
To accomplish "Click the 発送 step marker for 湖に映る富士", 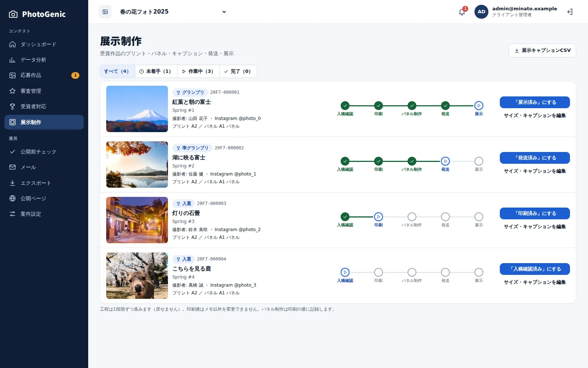I will 445,161.
